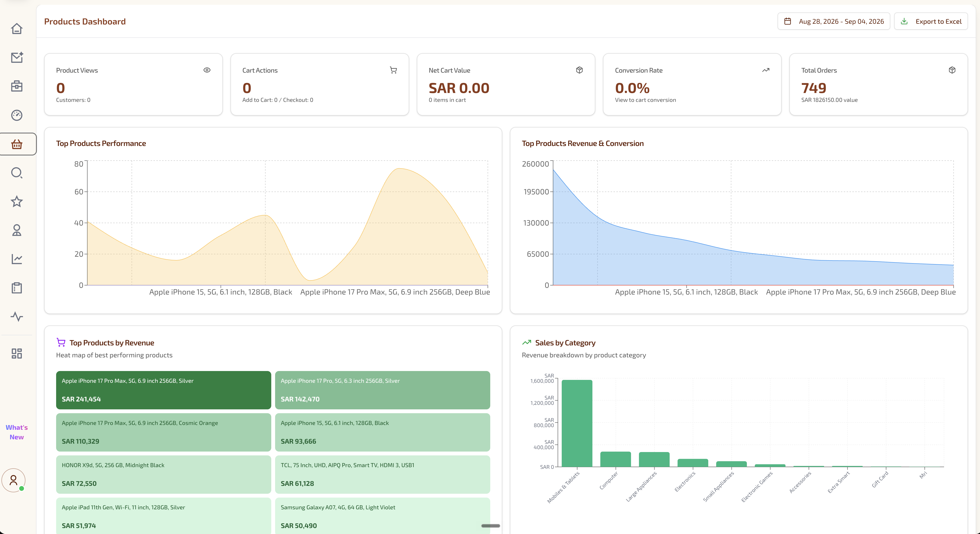980x534 pixels.
Task: Click the Net Cart Value SAR 0.00
Action: tap(459, 88)
